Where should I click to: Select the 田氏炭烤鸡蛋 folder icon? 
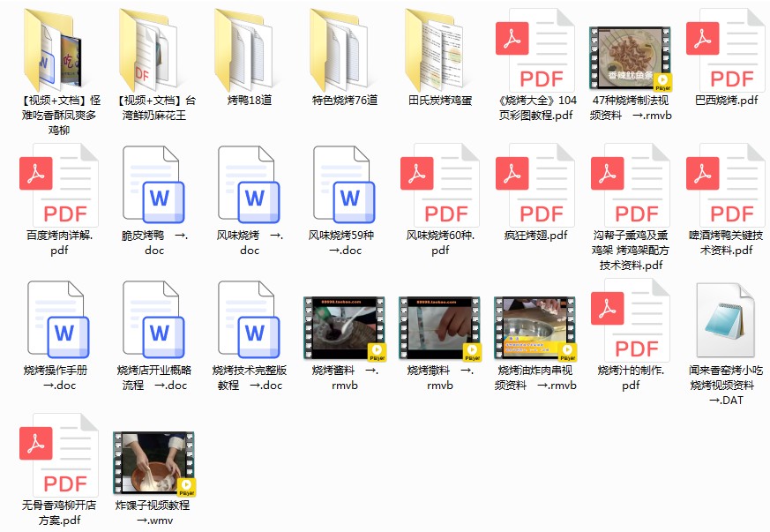[434, 49]
